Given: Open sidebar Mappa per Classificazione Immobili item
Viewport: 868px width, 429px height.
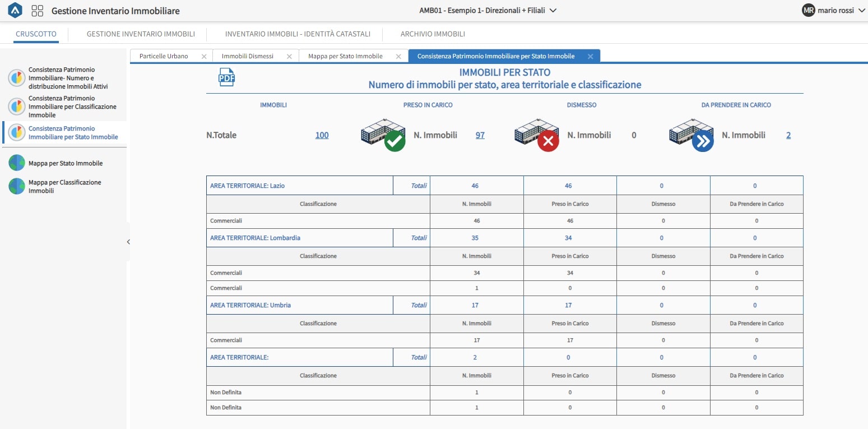Looking at the screenshot, I should [x=65, y=186].
